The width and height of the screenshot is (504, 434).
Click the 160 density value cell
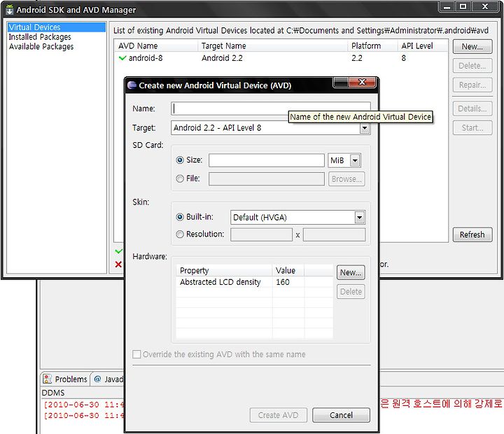(x=283, y=282)
